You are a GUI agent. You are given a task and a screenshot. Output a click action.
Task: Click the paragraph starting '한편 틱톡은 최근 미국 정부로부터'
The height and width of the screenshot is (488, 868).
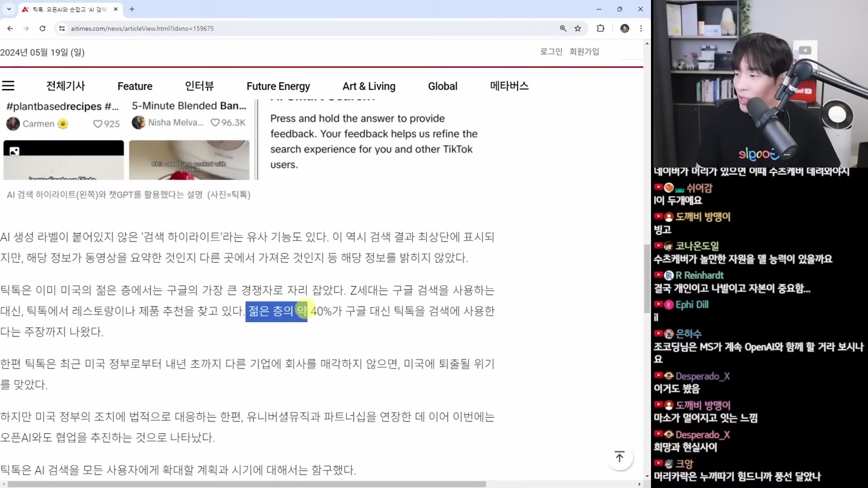tap(247, 374)
